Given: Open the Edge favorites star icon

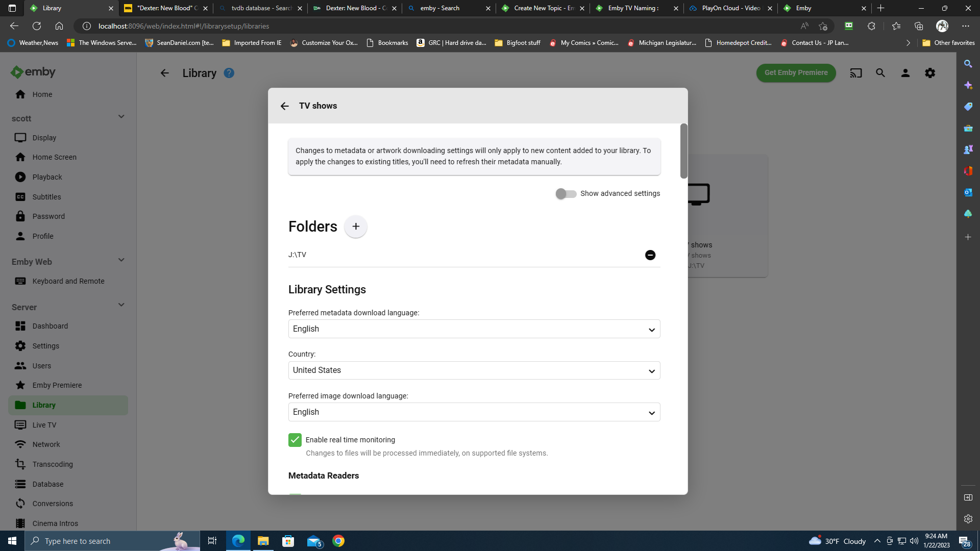Looking at the screenshot, I should point(896,26).
